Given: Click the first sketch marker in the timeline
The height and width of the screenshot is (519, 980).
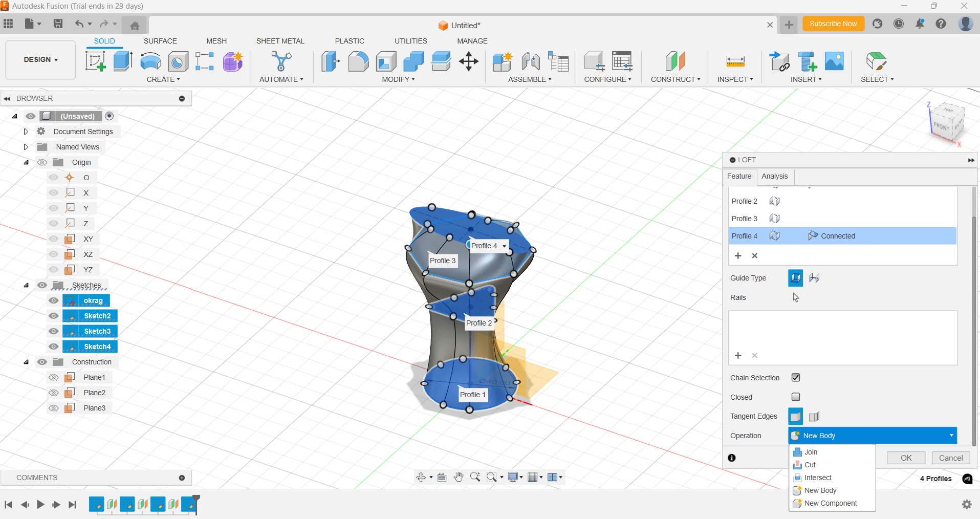Looking at the screenshot, I should pyautogui.click(x=96, y=504).
